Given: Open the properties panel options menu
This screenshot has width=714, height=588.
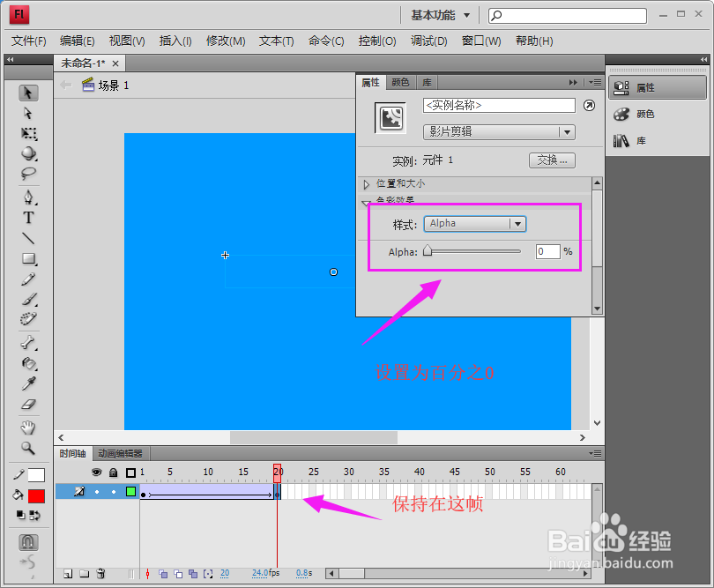Looking at the screenshot, I should (x=595, y=83).
